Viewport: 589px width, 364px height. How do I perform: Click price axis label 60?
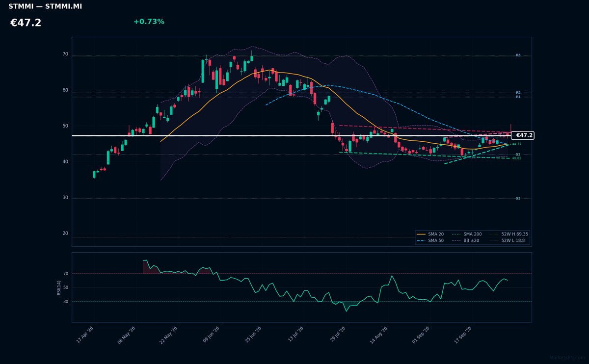tap(65, 90)
